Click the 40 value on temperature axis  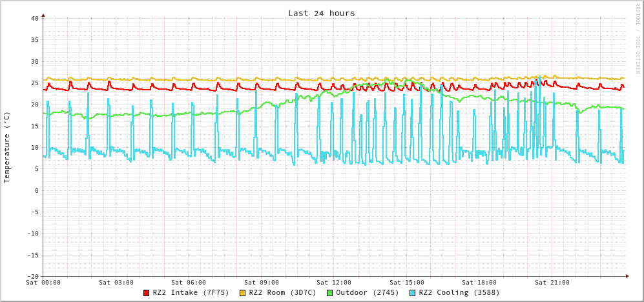point(34,18)
